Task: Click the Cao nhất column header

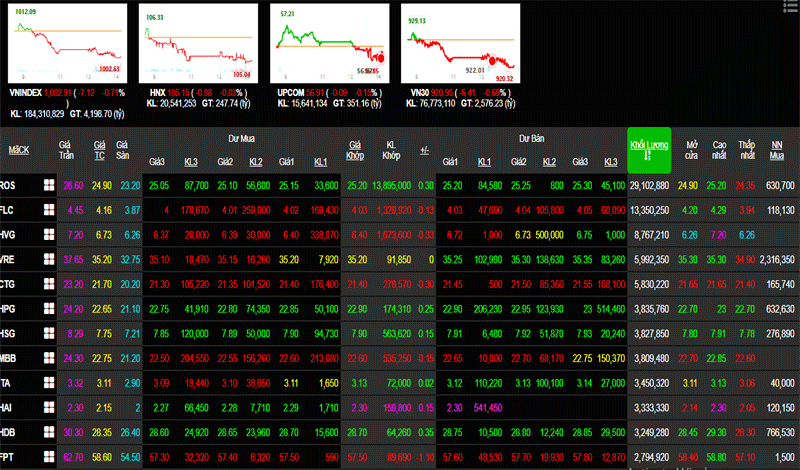Action: click(719, 150)
